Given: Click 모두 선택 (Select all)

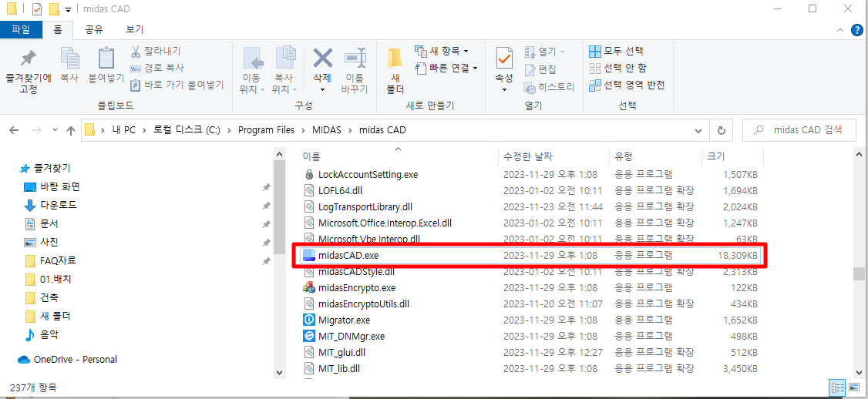Looking at the screenshot, I should (616, 52).
